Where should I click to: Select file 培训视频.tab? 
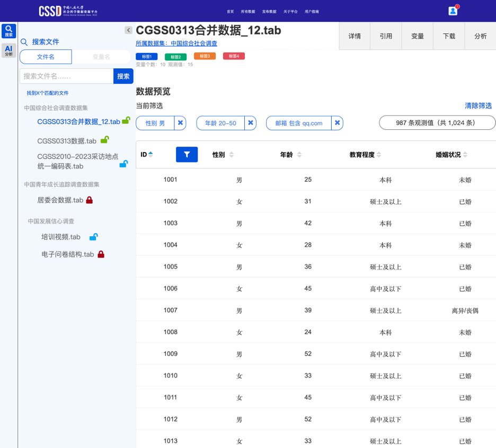pos(61,237)
